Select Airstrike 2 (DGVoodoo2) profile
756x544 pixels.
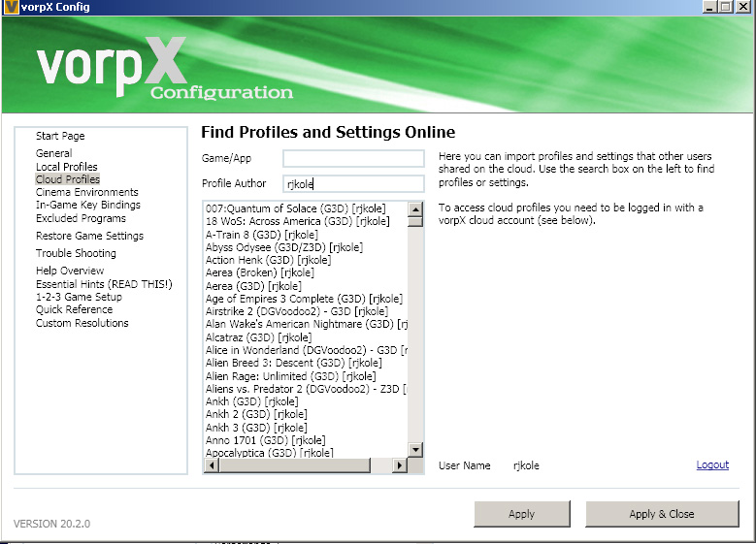pos(297,311)
